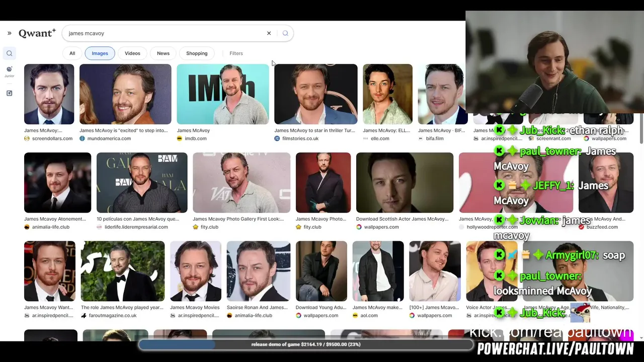Open the mundoamerica.com 'excited to step into' image
644x362 pixels.
tap(125, 94)
